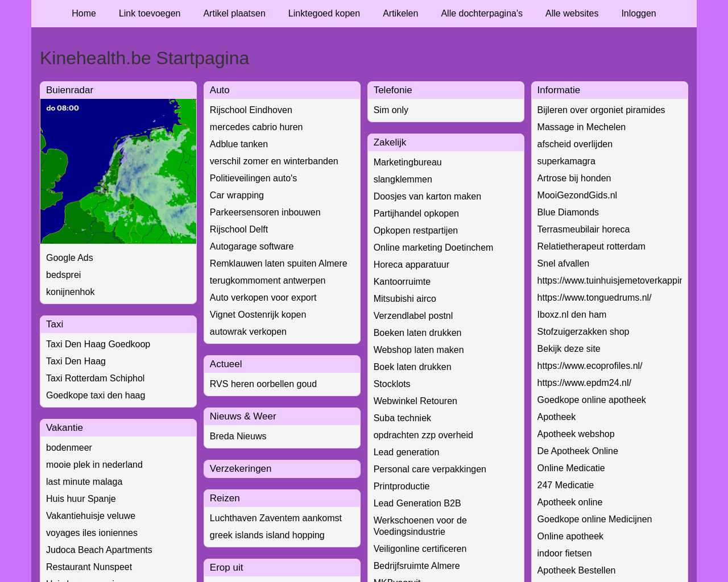Click Massage in Mechelen link
The image size is (728, 582).
coord(581,127)
